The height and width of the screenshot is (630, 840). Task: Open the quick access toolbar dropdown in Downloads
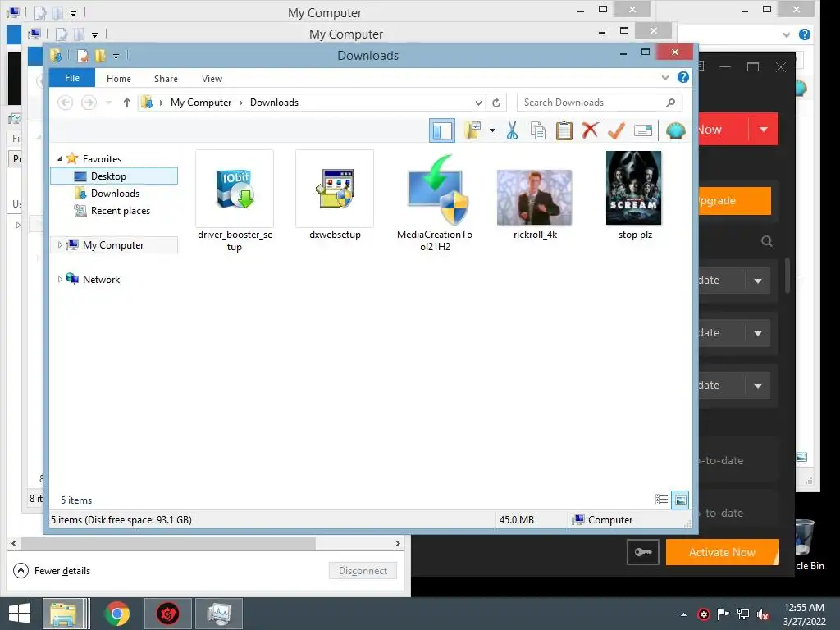116,56
